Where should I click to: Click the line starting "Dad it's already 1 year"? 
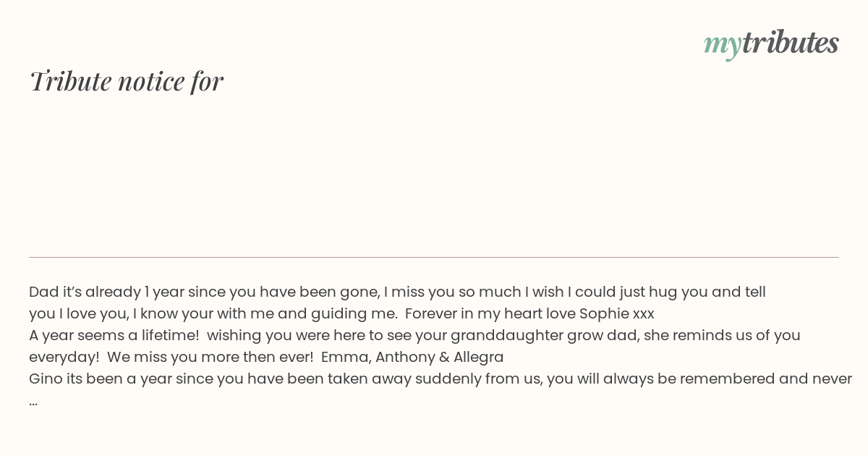(x=397, y=292)
